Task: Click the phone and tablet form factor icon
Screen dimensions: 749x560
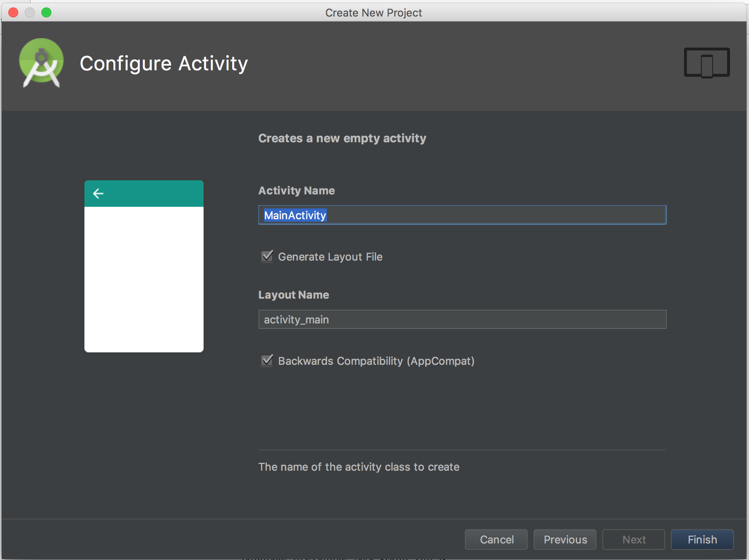Action: click(x=706, y=63)
